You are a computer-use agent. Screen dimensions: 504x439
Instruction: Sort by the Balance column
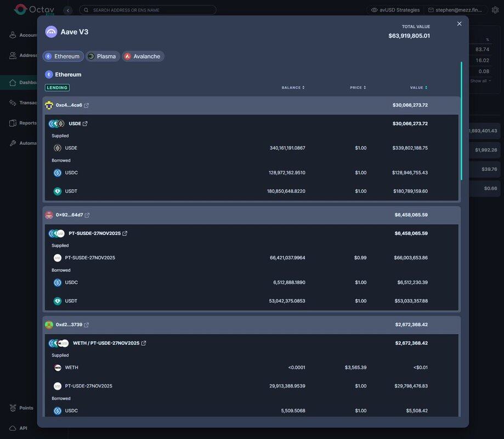point(293,88)
